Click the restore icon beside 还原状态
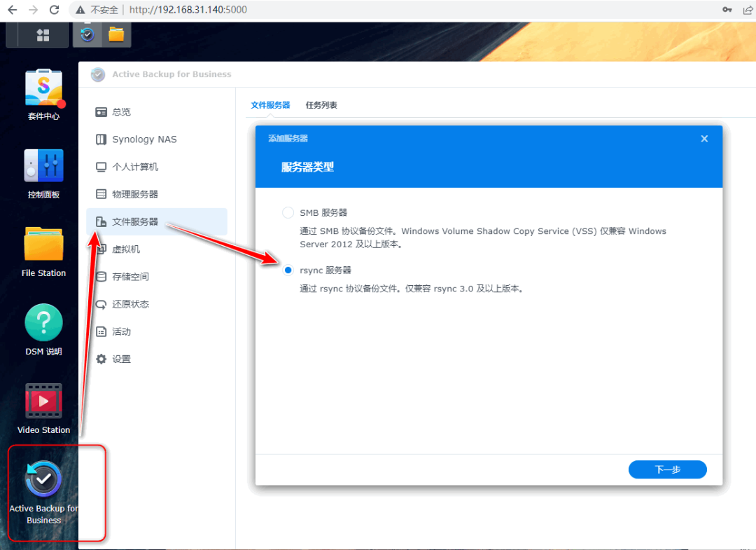The height and width of the screenshot is (550, 756). pos(101,304)
